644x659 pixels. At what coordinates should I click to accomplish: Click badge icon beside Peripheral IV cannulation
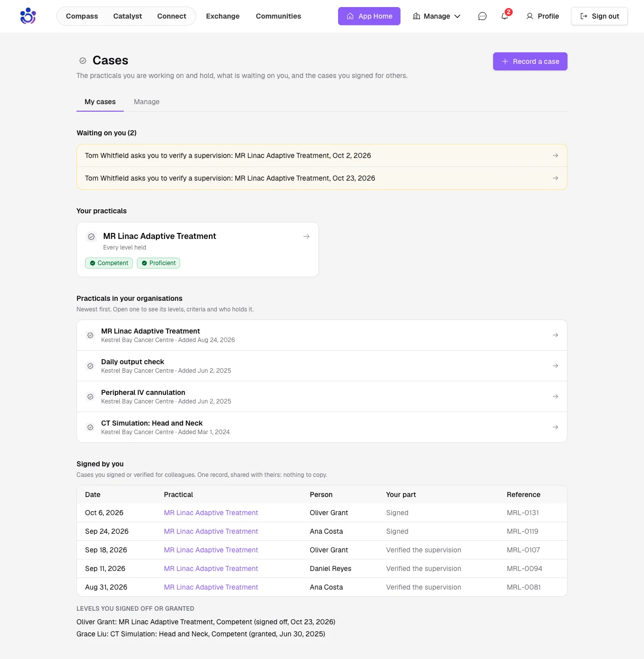91,396
